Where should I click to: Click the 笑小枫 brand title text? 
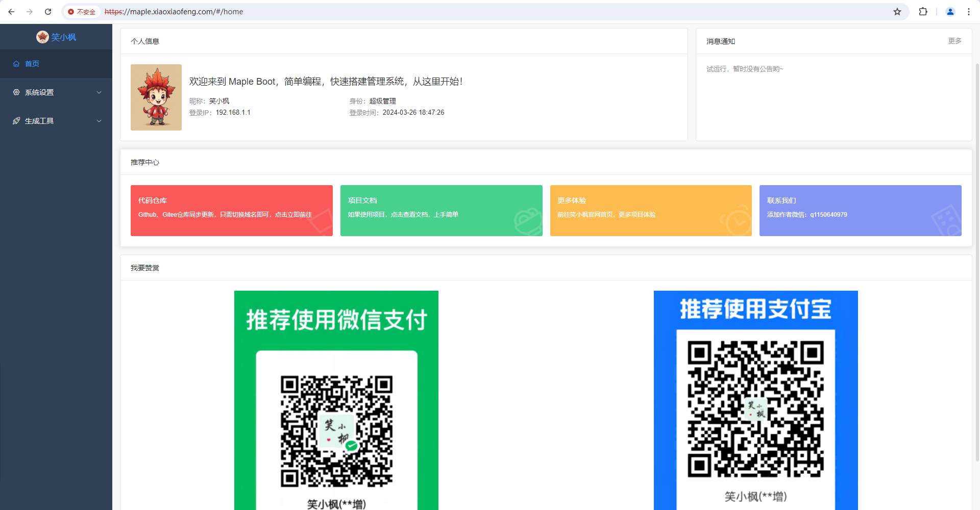(64, 37)
